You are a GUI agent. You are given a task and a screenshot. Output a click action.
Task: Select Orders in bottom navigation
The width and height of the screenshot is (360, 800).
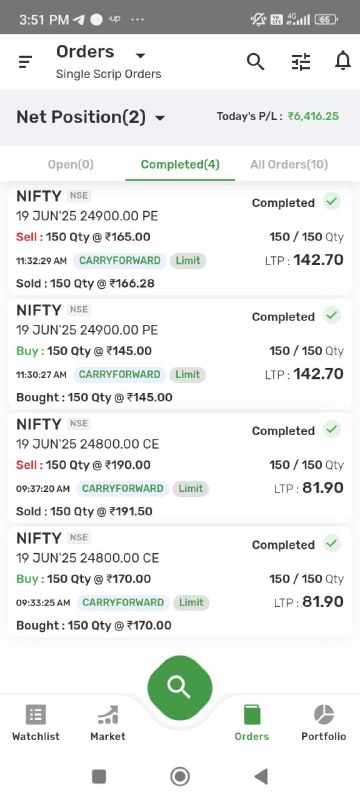point(251,723)
